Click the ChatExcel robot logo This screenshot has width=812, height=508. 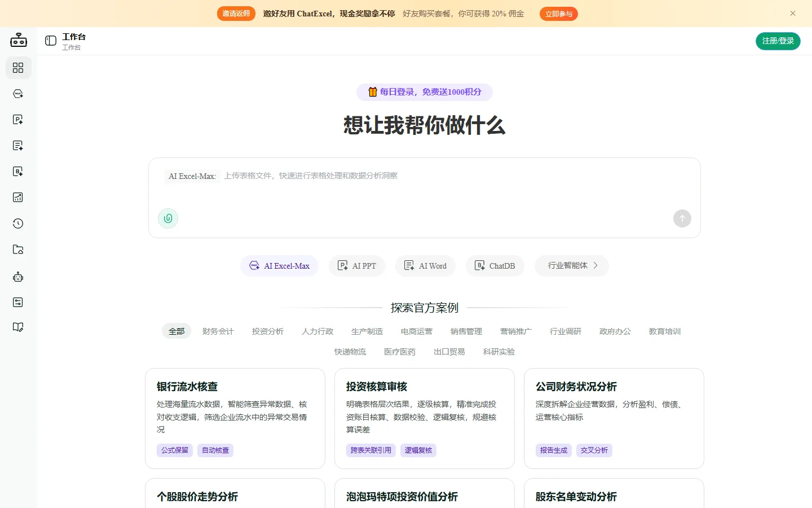point(19,40)
